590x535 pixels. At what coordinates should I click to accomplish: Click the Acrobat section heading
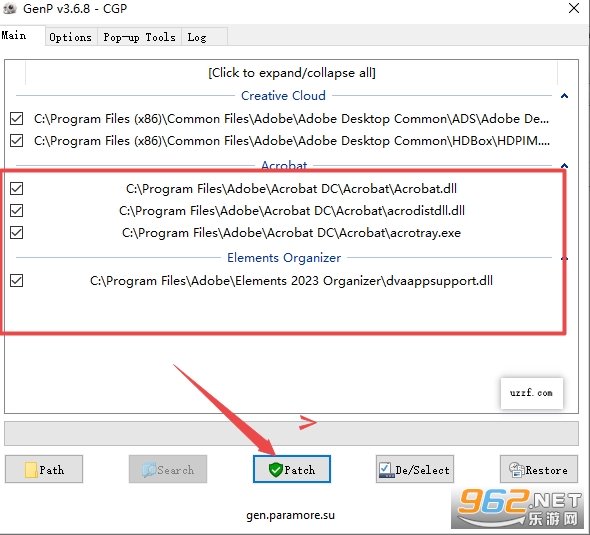click(x=284, y=166)
